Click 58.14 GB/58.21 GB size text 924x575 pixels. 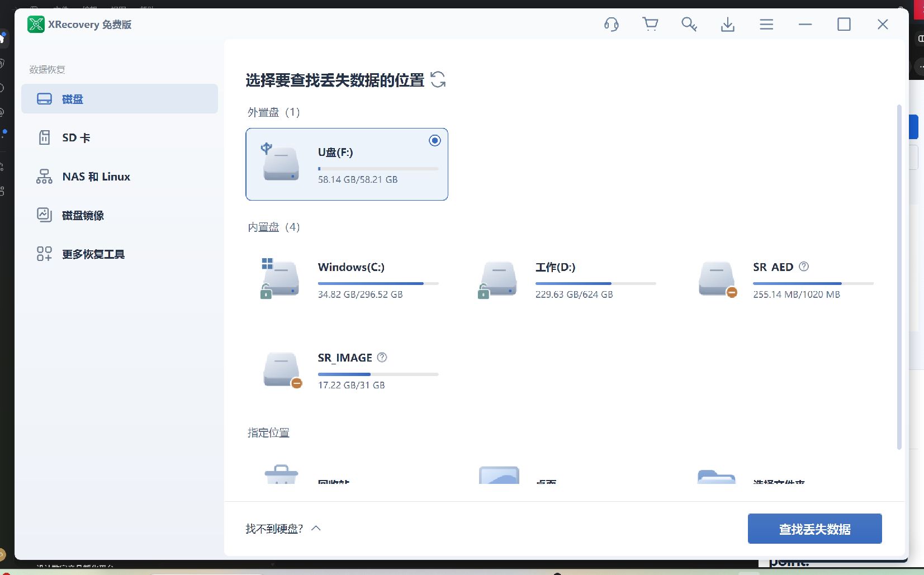[358, 179]
